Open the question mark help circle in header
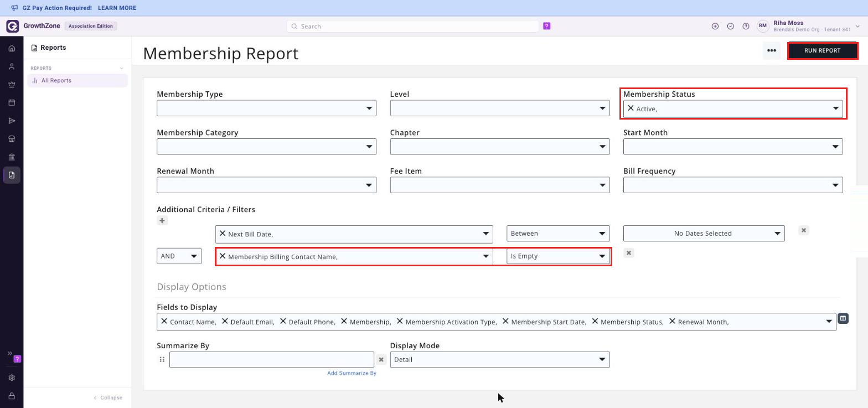This screenshot has height=408, width=868. point(746,26)
